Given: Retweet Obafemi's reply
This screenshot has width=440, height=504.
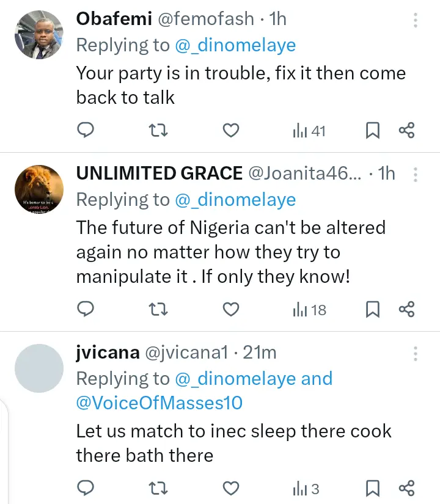Looking at the screenshot, I should [158, 130].
